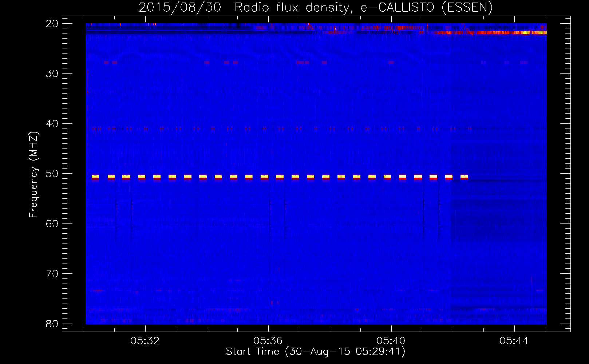
Task: Click the 'Frequency (MHZ)' axis label
Action: tap(33, 175)
